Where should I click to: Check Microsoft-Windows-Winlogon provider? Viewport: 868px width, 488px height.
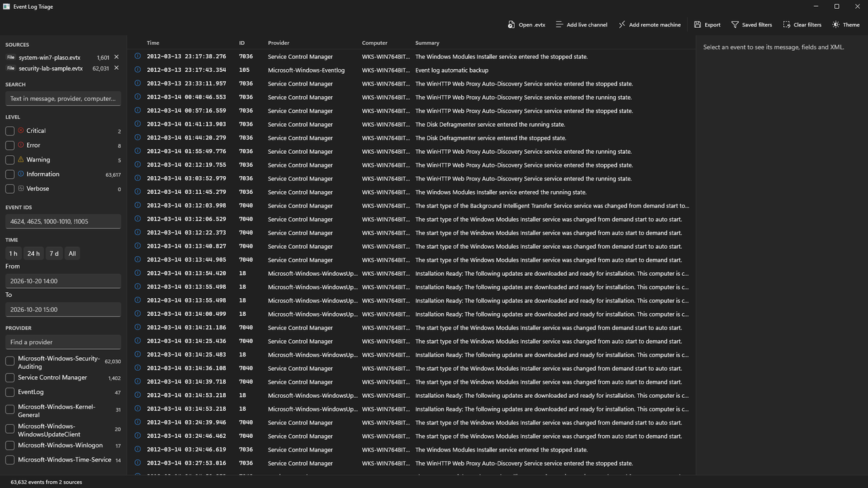point(10,445)
